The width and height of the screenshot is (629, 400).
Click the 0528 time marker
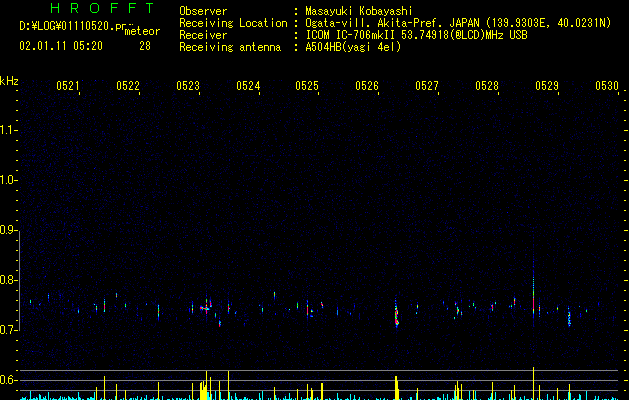tap(487, 85)
